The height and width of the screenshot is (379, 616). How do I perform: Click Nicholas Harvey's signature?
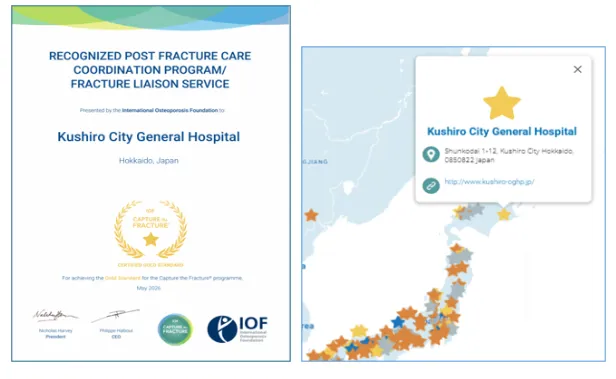[55, 315]
